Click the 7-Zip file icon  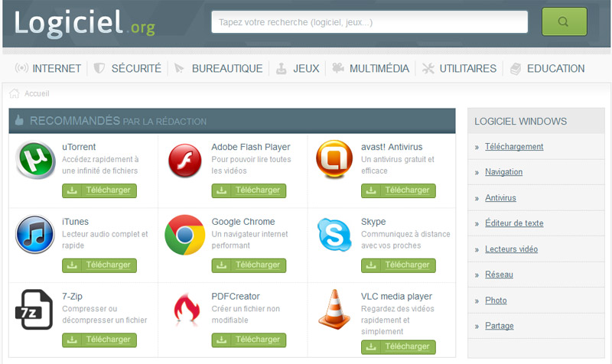click(34, 310)
